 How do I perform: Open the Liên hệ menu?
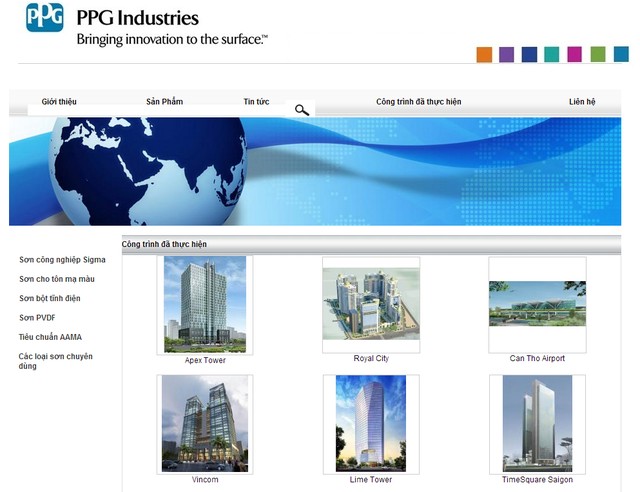582,101
